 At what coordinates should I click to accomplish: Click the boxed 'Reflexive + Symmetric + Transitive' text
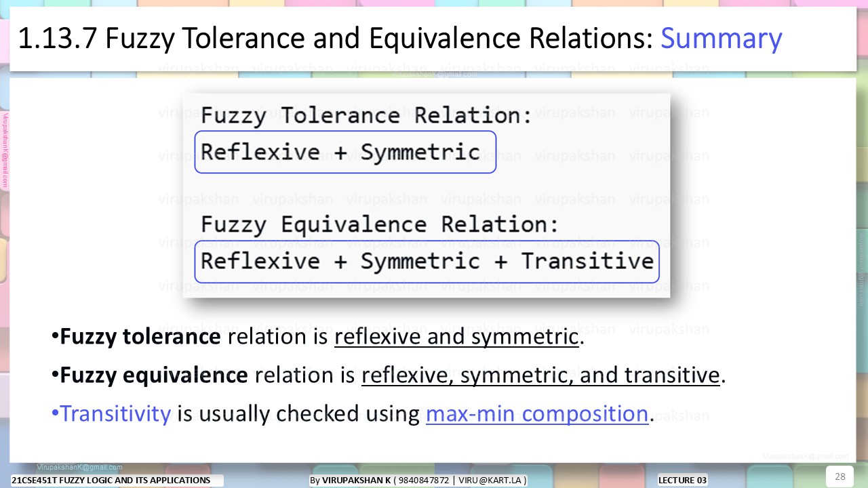(427, 261)
